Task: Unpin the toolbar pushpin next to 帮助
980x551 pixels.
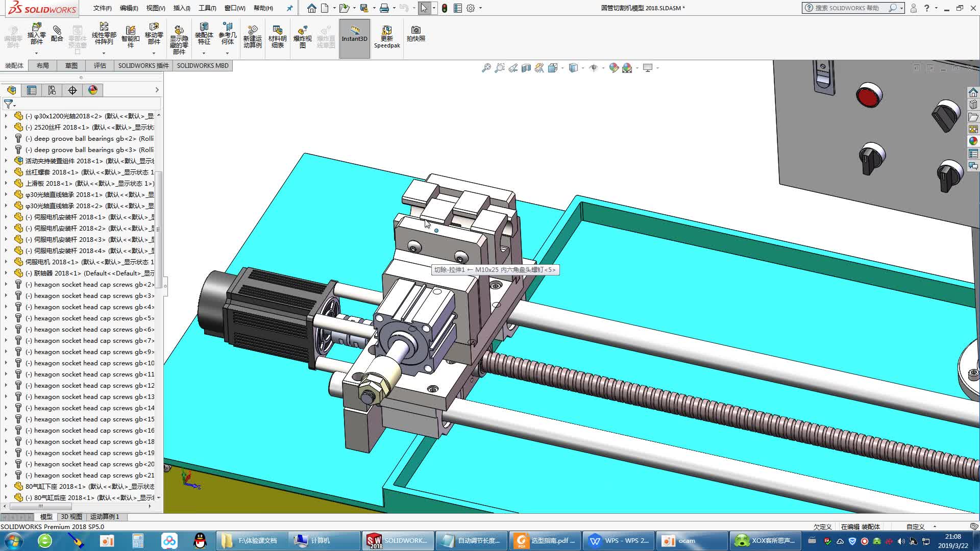Action: click(x=289, y=8)
